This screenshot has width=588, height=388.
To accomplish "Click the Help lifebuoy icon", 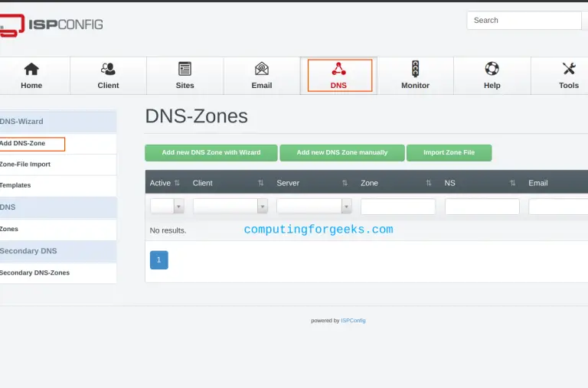I will [x=492, y=69].
